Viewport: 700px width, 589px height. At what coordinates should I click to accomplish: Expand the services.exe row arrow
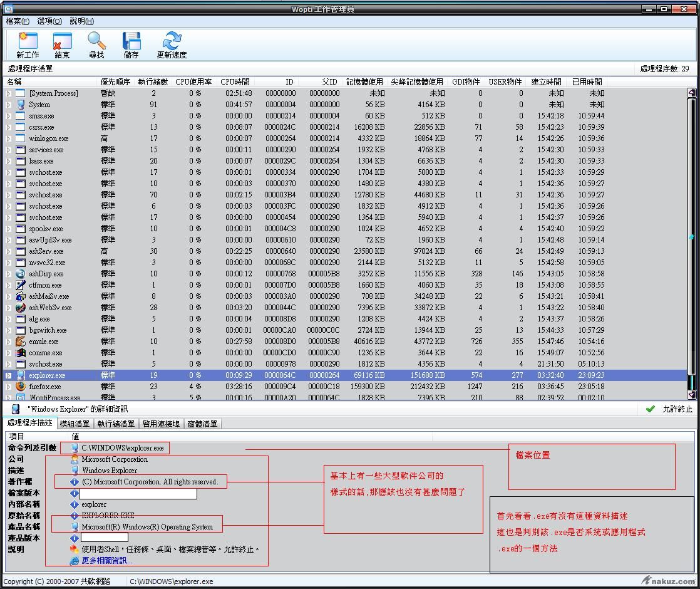click(9, 150)
